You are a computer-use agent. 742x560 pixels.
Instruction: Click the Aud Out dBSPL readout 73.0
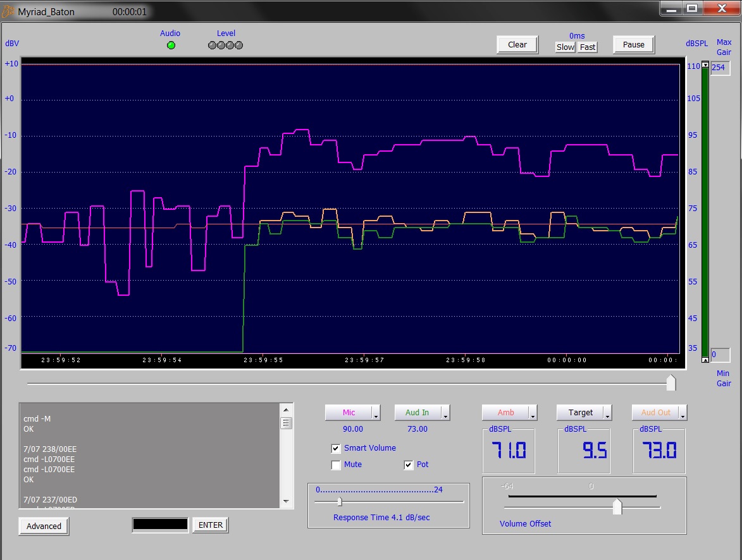[659, 450]
